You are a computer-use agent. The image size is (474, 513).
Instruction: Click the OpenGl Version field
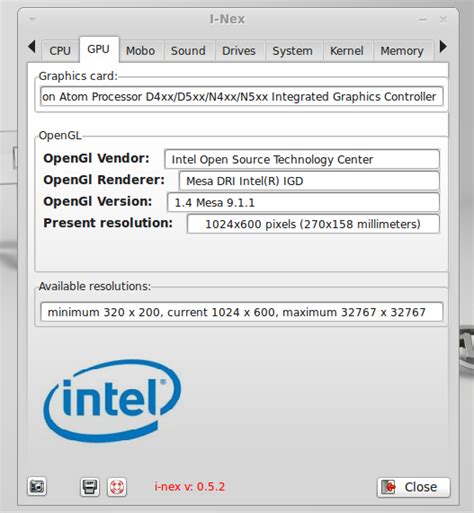(303, 202)
